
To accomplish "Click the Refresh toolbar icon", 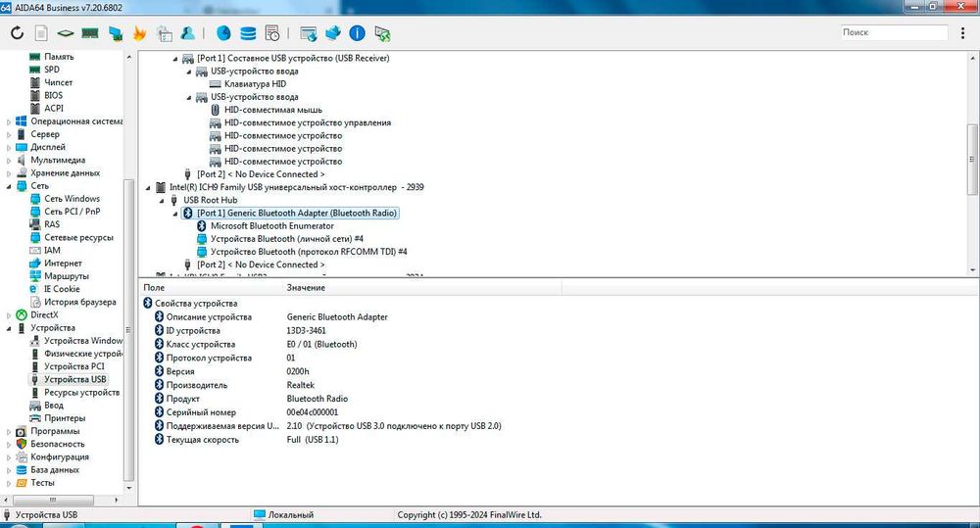I will (x=17, y=32).
